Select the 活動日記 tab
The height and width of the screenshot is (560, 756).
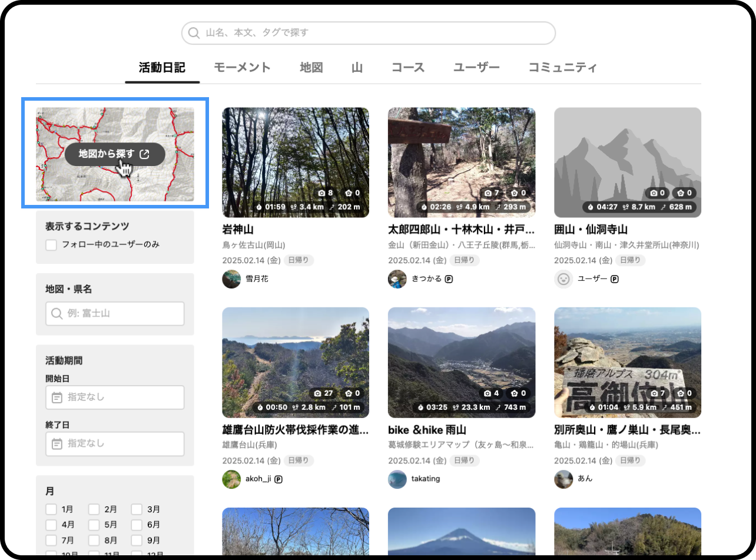(162, 67)
